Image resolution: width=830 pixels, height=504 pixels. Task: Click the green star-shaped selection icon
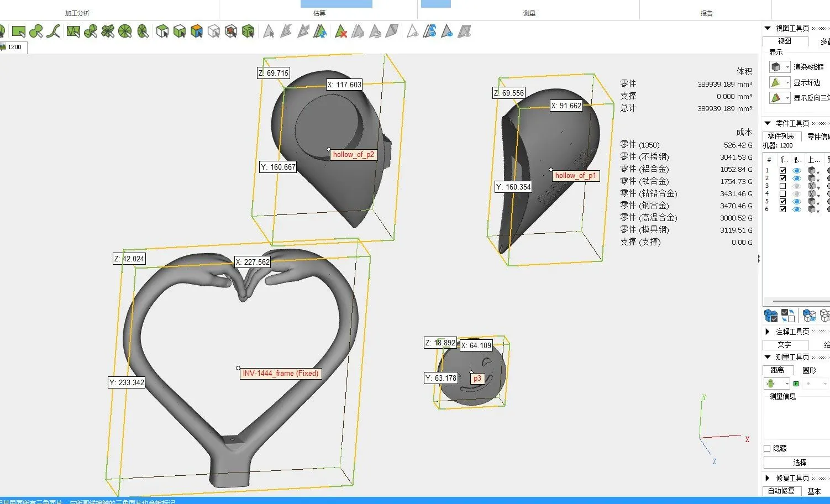click(108, 32)
